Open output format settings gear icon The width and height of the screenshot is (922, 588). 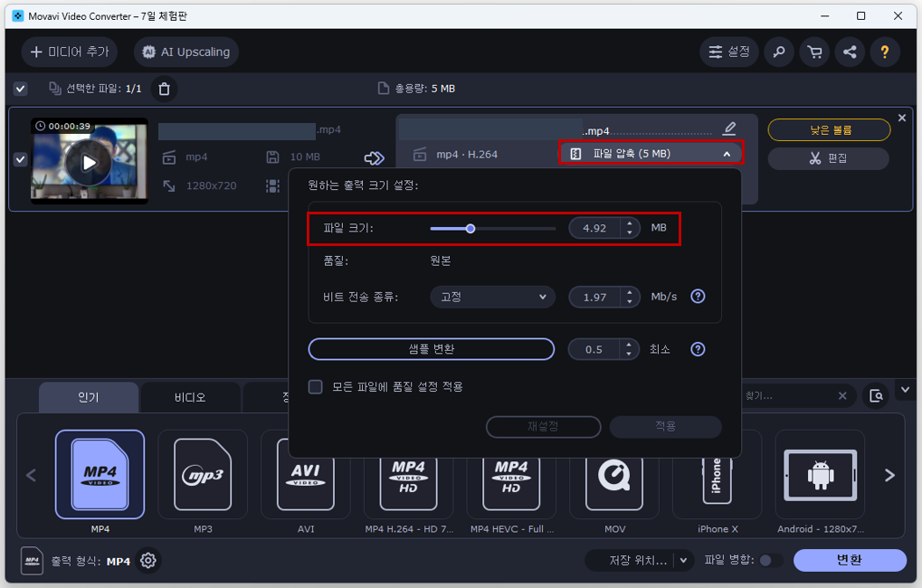pyautogui.click(x=148, y=561)
